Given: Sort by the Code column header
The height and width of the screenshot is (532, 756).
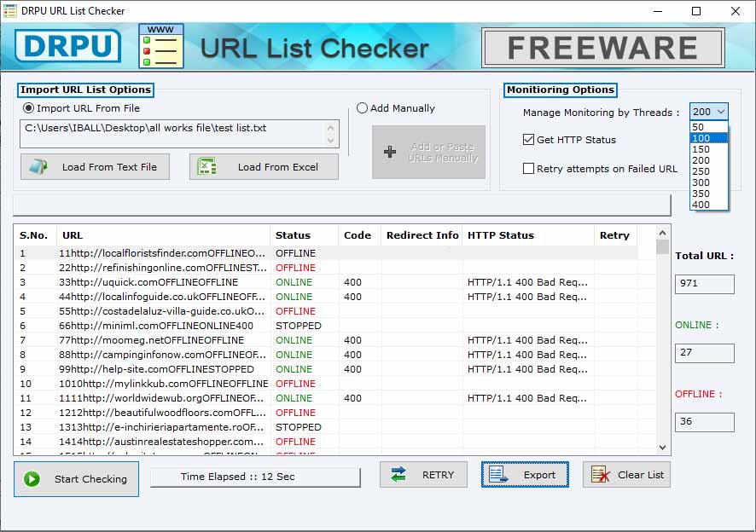Looking at the screenshot, I should click(360, 235).
